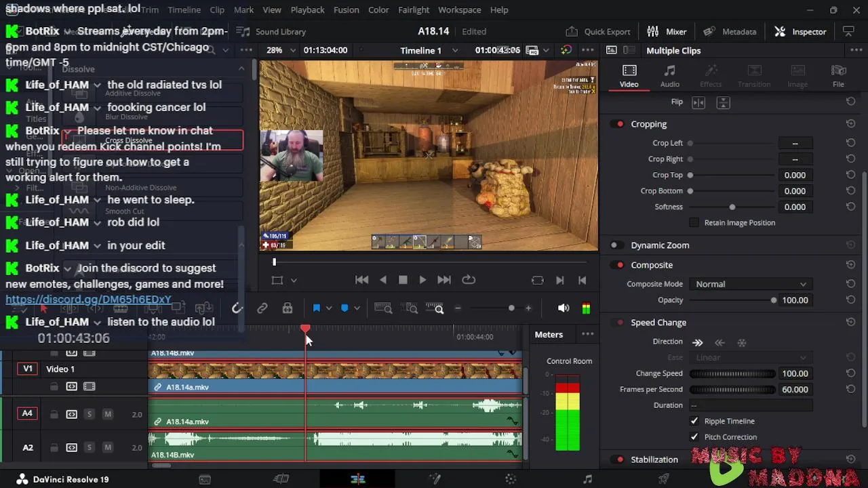Play forward in the viewer
Image resolution: width=868 pixels, height=488 pixels.
point(422,280)
